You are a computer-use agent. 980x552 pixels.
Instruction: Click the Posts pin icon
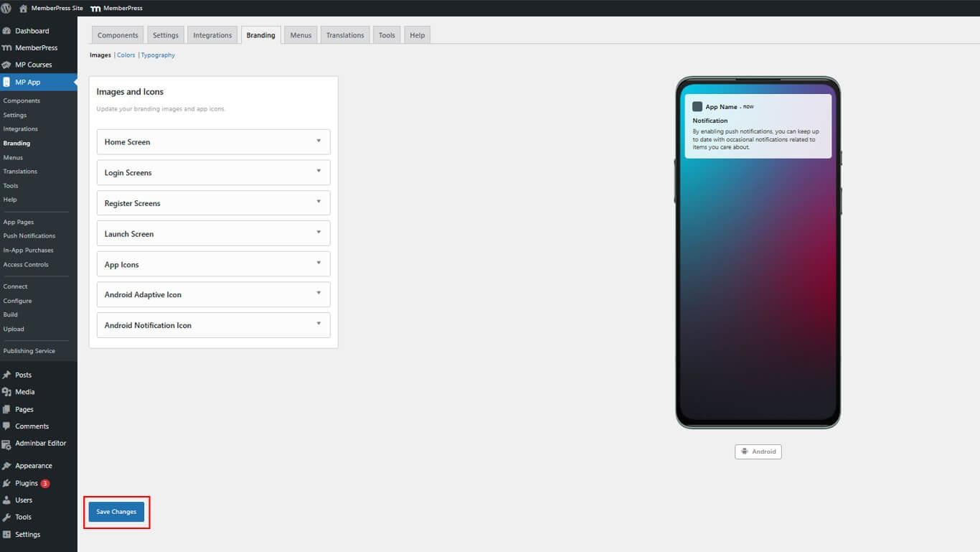6,375
